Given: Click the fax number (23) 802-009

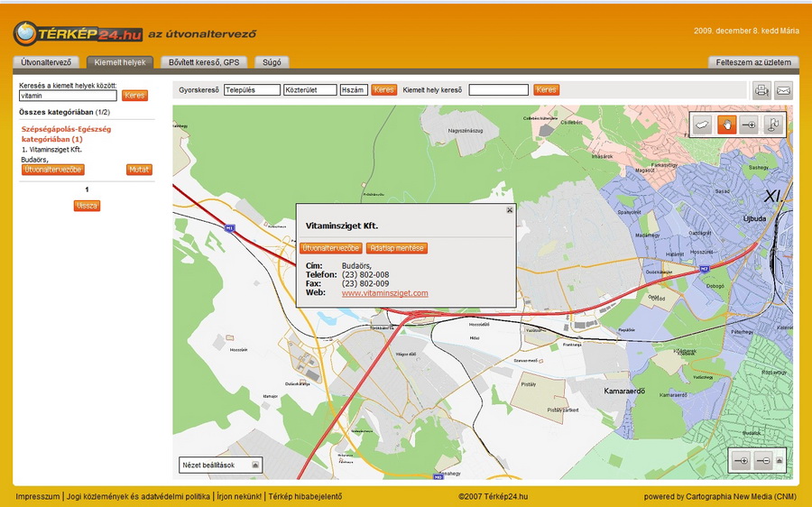Looking at the screenshot, I should (x=365, y=284).
